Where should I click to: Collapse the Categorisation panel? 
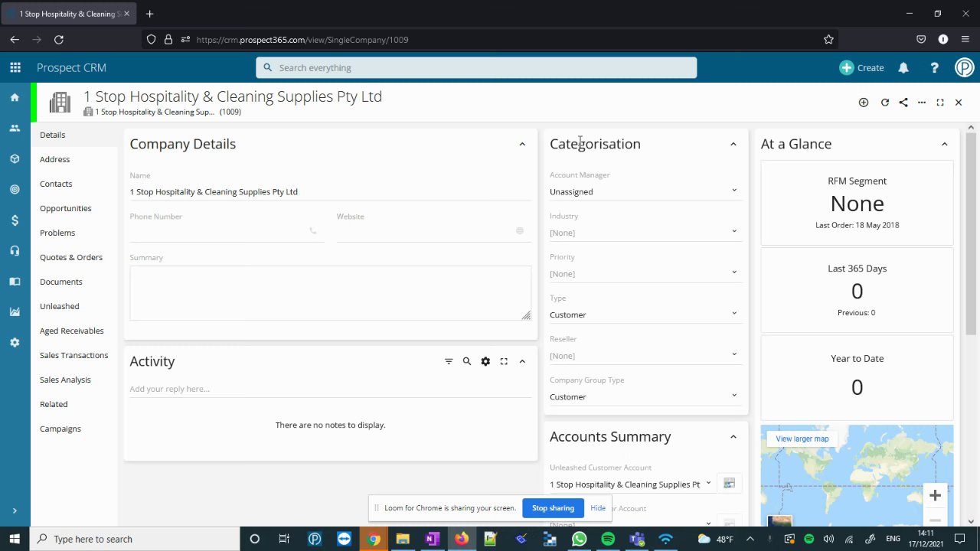(x=733, y=144)
